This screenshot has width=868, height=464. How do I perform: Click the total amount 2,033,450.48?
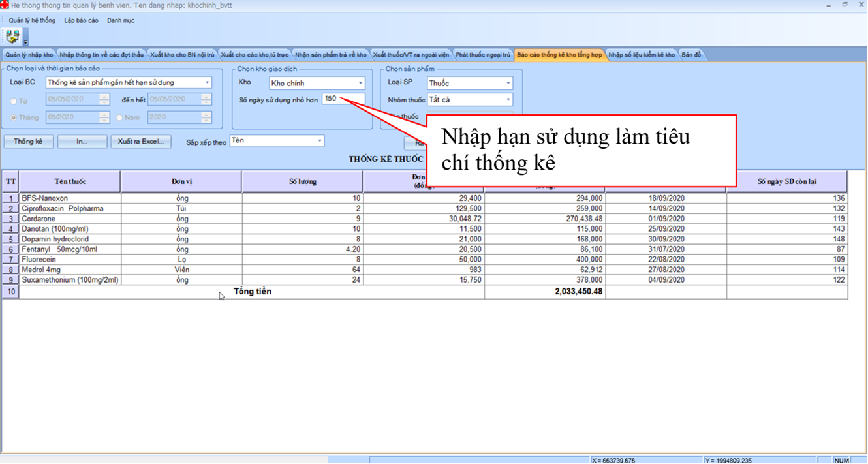[x=578, y=292]
